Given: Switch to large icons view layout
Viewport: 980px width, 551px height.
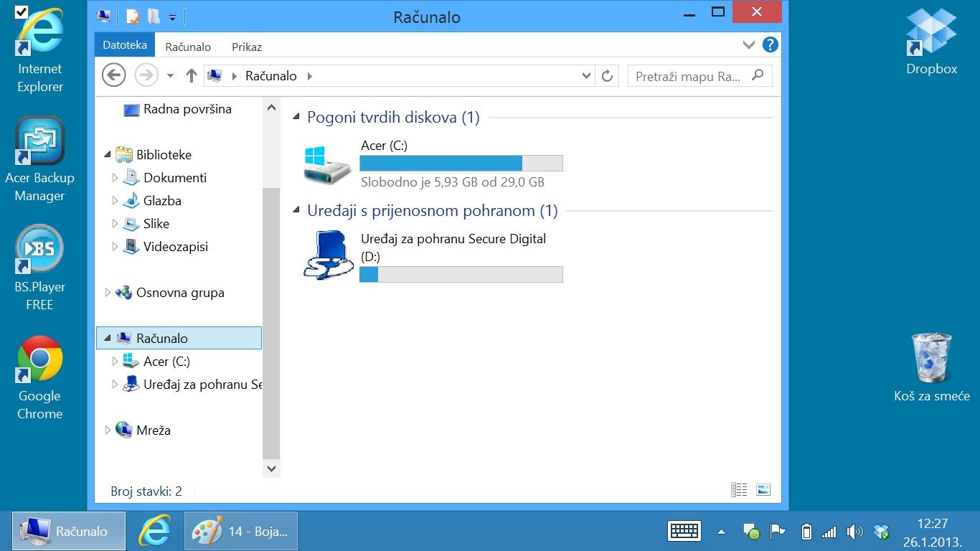Looking at the screenshot, I should click(x=763, y=490).
